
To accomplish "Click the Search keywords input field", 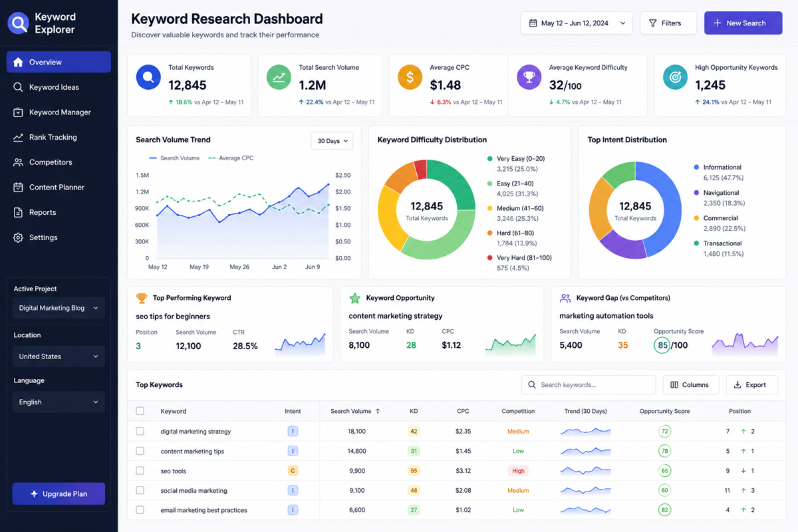I will (x=589, y=384).
